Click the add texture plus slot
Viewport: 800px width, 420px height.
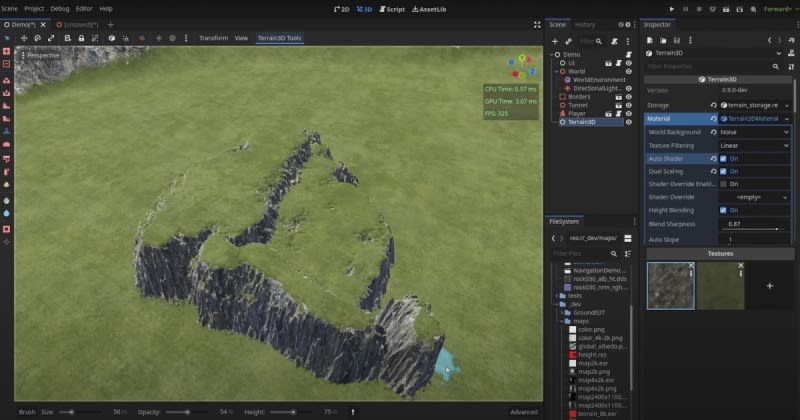coord(769,285)
